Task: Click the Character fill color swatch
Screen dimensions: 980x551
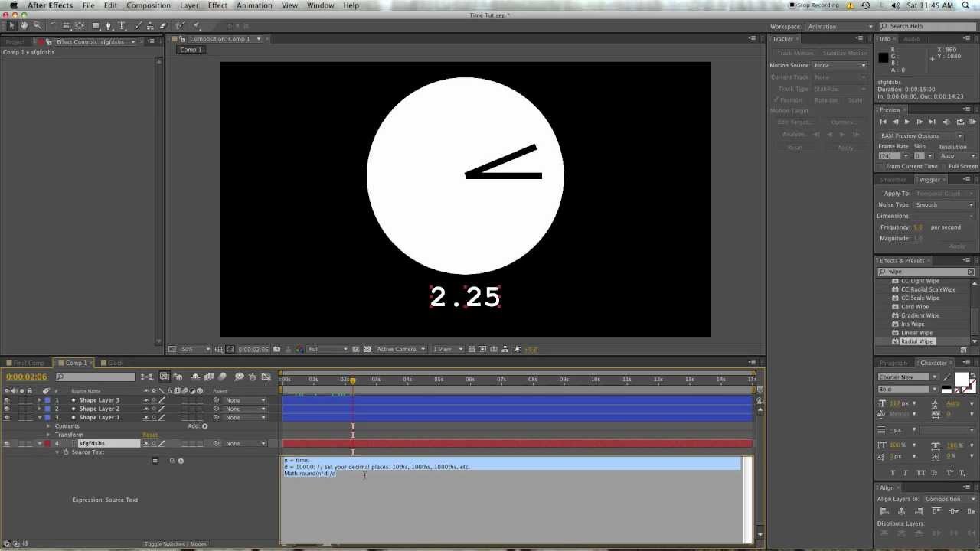Action: coord(962,380)
